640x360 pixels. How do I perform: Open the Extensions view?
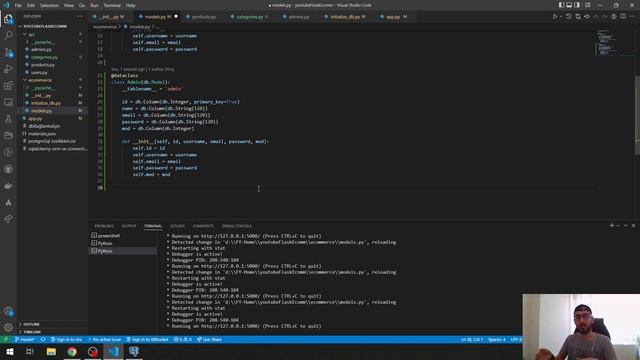point(8,86)
